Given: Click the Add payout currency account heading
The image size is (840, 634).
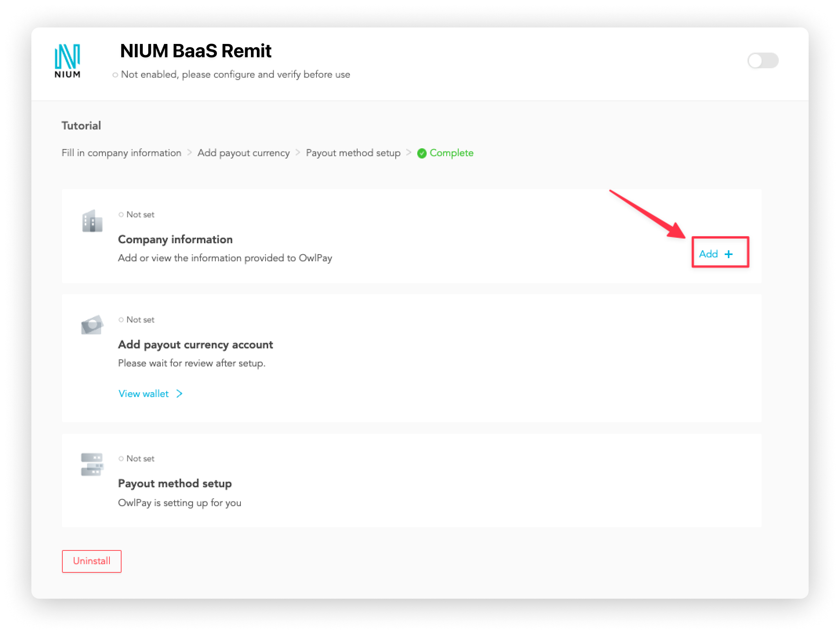Looking at the screenshot, I should pos(195,344).
